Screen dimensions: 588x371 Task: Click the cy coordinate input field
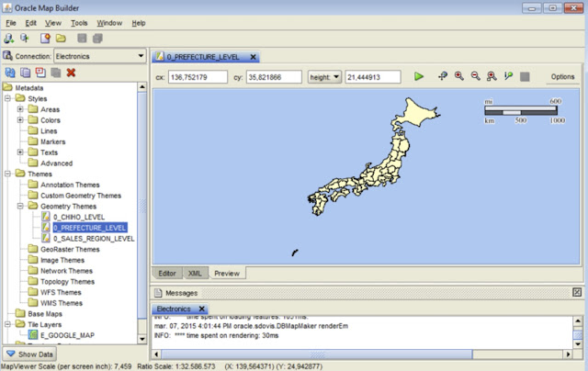pos(274,77)
